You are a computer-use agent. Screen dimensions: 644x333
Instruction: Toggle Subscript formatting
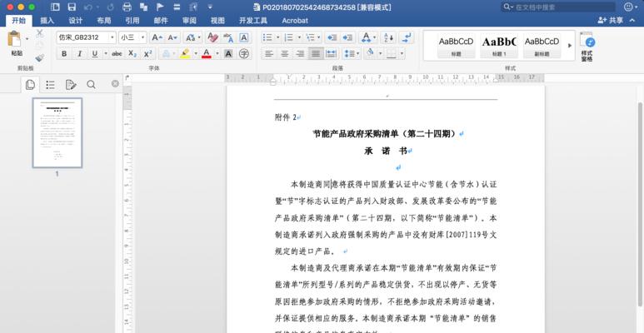(x=132, y=54)
